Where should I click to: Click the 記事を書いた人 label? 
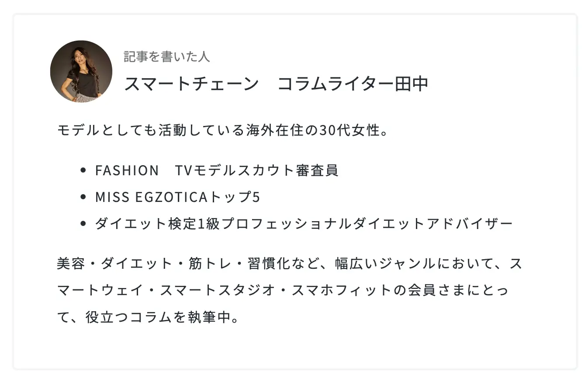(166, 56)
